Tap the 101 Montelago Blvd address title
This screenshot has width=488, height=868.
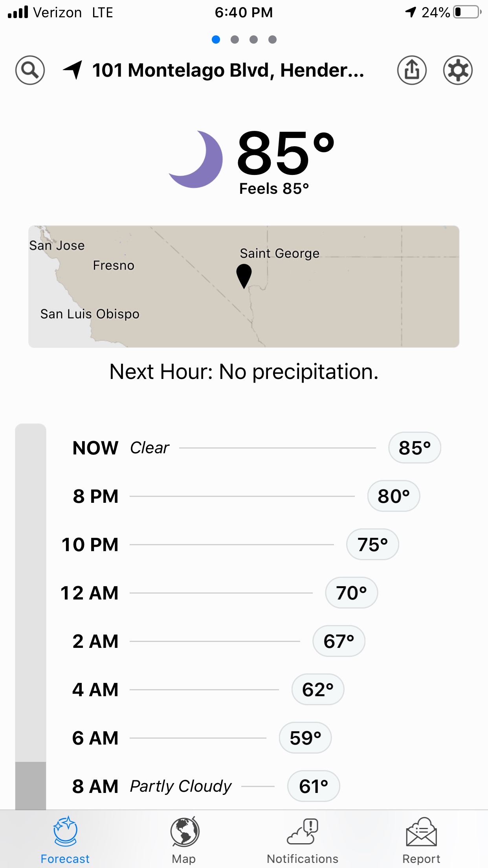click(228, 70)
